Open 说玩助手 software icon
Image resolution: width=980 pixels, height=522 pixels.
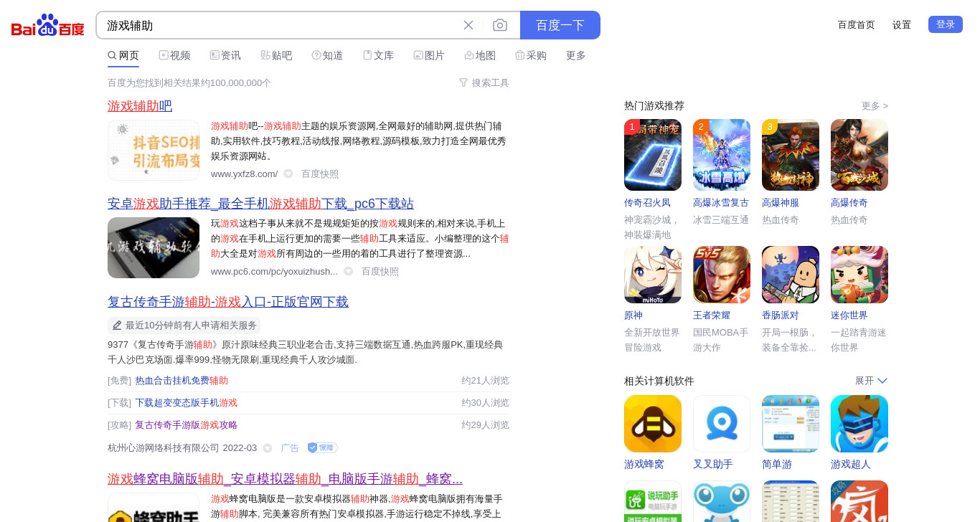tap(653, 501)
